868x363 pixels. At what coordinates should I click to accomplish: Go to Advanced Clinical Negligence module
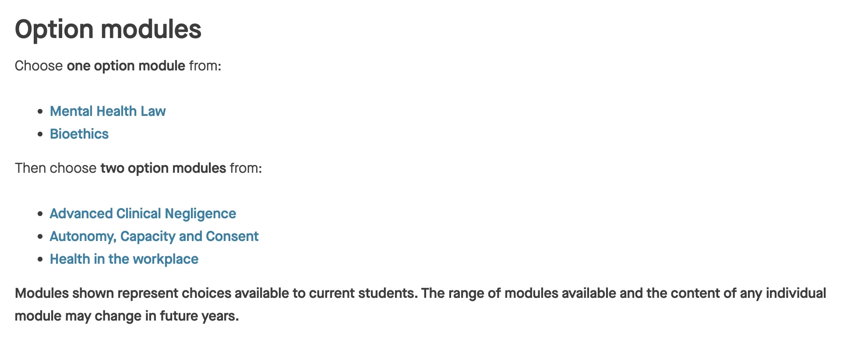[x=143, y=213]
